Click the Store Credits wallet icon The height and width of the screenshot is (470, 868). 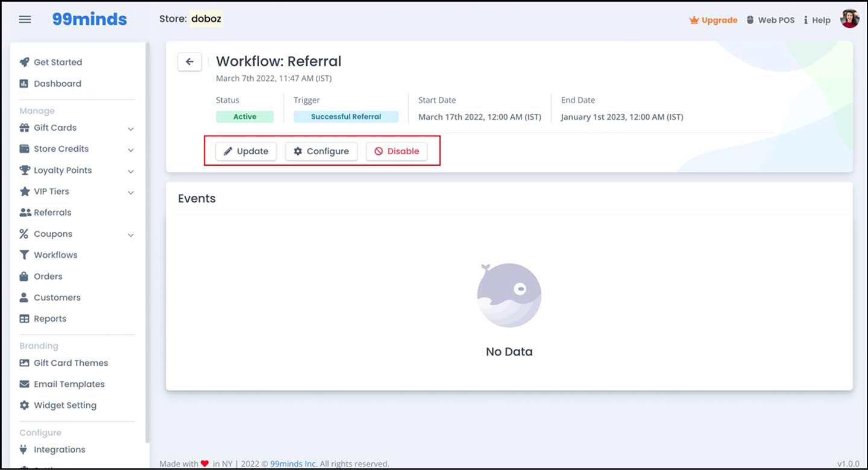(x=24, y=149)
